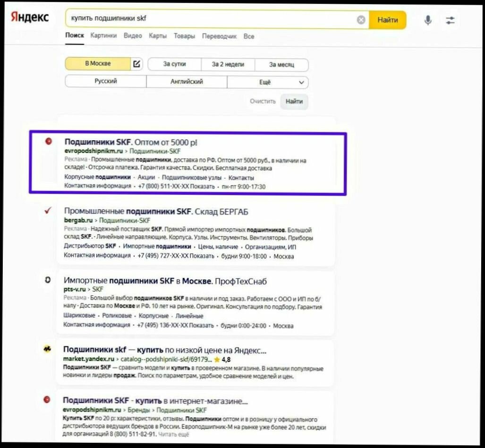Open 'Подшипники skf — купить по низкой цене' result
The image size is (485, 448).
pyautogui.click(x=165, y=350)
